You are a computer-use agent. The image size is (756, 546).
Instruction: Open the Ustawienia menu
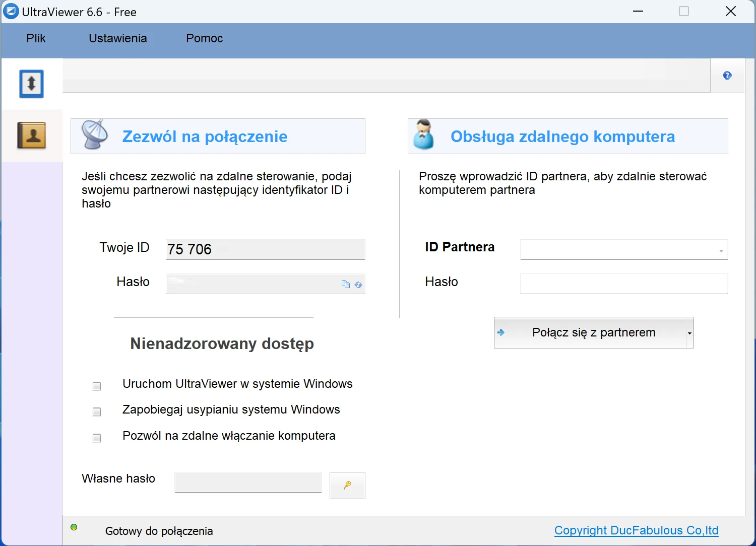[x=118, y=38]
